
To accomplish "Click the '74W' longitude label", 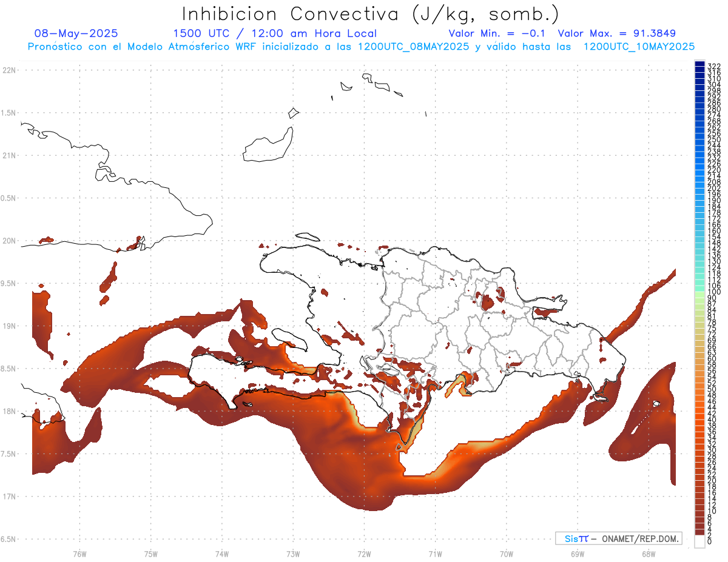I will click(x=221, y=554).
